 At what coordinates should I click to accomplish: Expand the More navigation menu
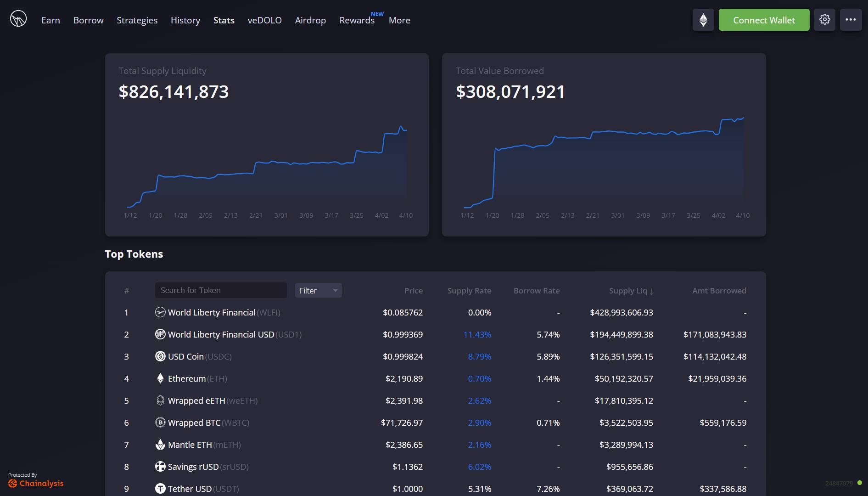point(398,20)
